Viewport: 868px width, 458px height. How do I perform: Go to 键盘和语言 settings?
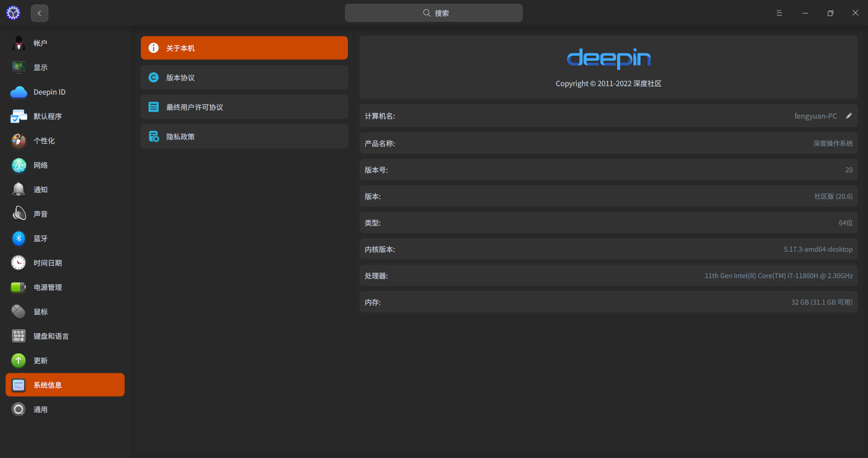point(51,336)
